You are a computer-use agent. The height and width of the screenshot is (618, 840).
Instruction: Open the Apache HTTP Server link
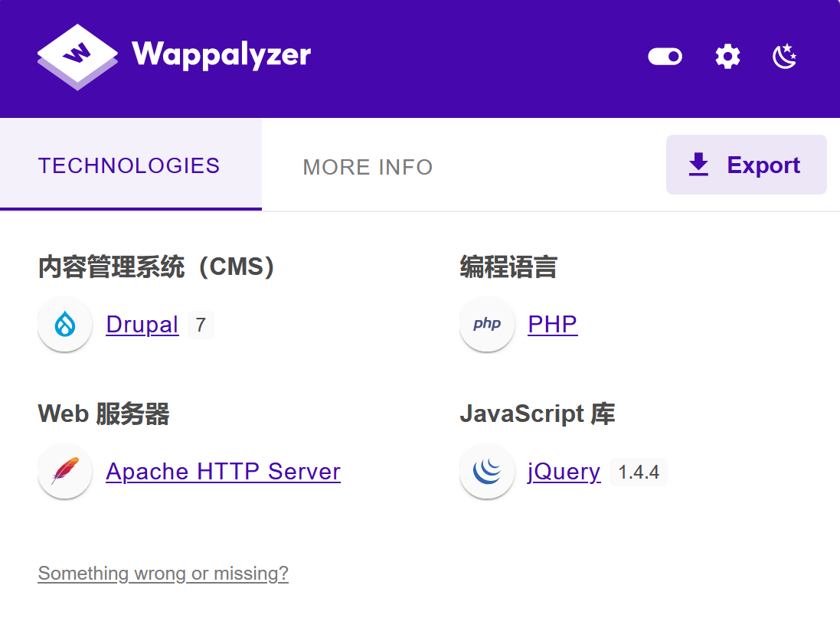[x=223, y=472]
